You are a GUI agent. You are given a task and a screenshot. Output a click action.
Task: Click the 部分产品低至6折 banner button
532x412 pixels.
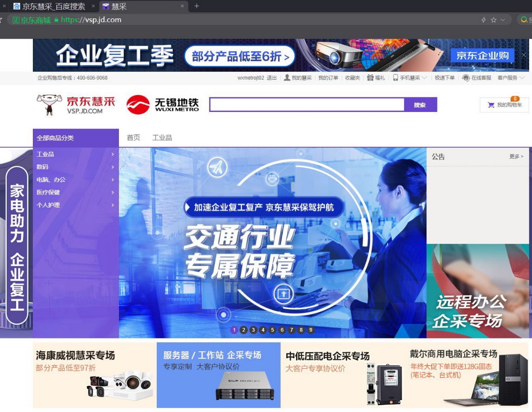click(240, 56)
